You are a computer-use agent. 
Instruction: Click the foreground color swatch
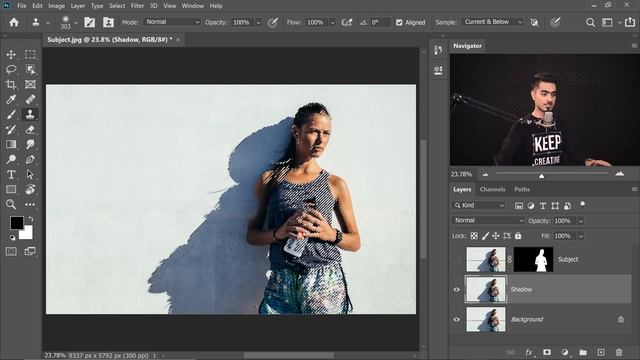pos(17,223)
